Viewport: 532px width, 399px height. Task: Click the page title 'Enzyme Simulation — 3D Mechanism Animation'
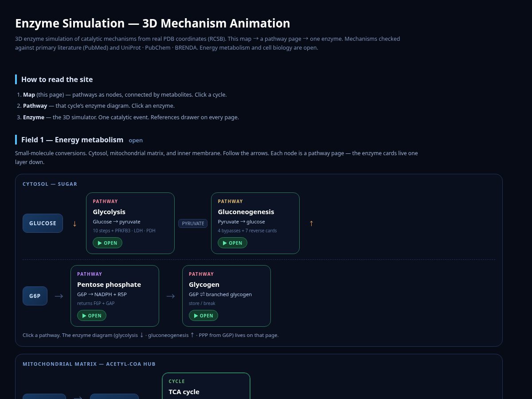153,23
